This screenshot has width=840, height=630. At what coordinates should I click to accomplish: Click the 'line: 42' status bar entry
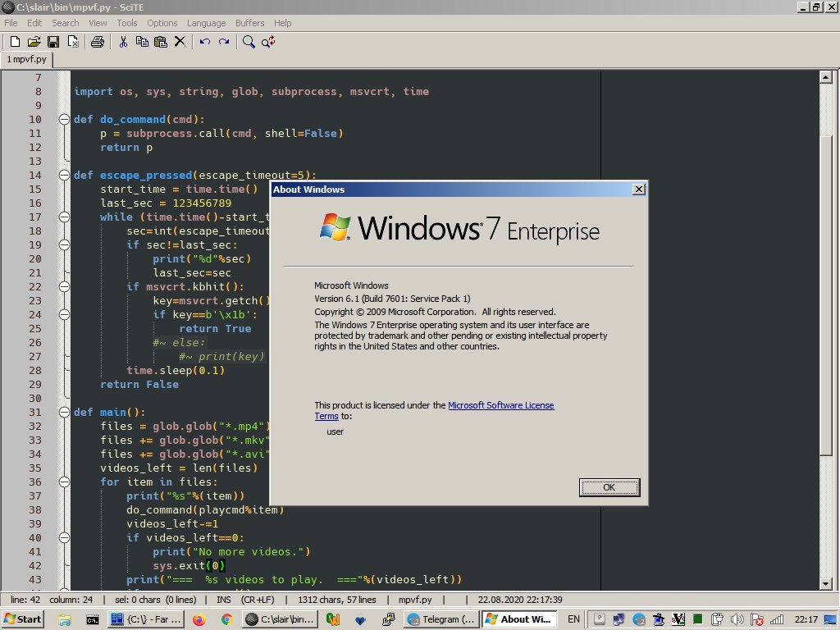[x=25, y=600]
